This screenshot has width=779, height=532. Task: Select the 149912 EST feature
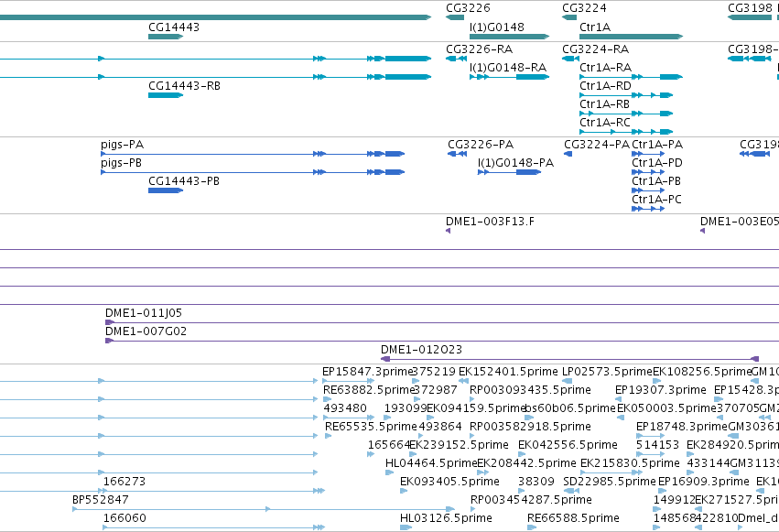[656, 509]
